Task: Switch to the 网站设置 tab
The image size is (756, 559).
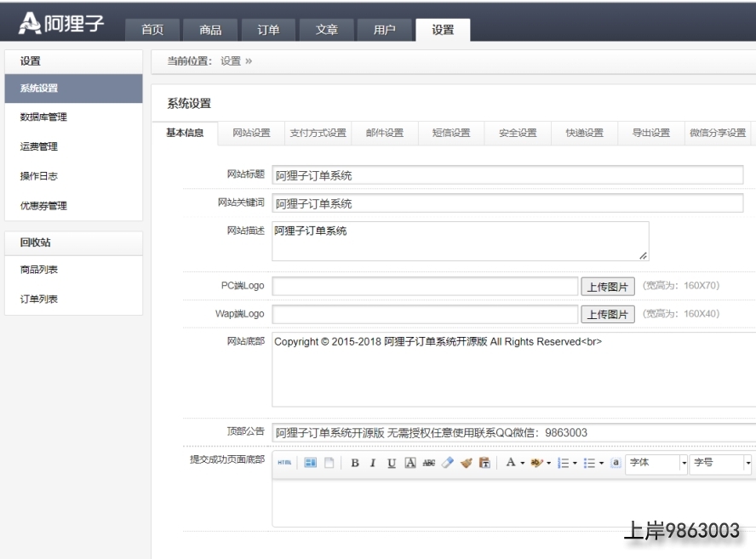Action: [x=251, y=133]
